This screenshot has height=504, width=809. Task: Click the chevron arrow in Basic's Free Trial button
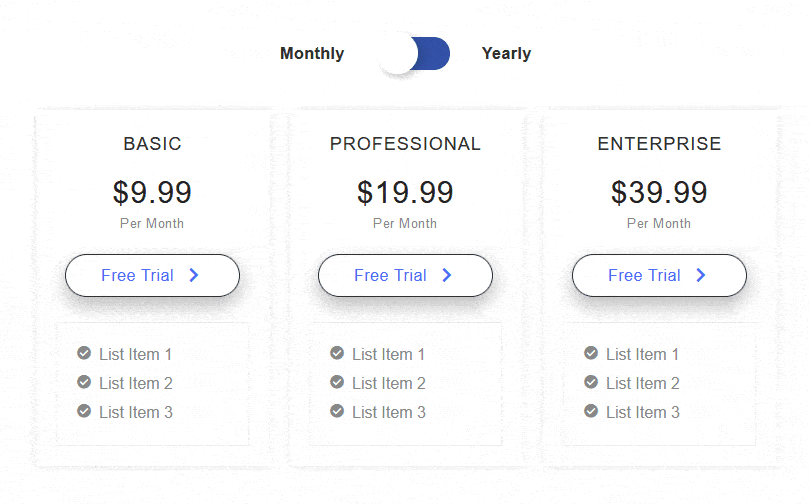(x=194, y=275)
